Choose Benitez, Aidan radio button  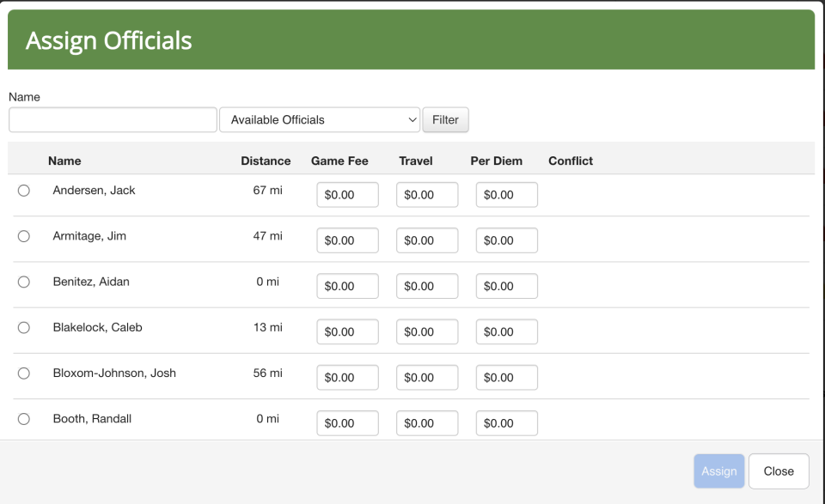(24, 282)
